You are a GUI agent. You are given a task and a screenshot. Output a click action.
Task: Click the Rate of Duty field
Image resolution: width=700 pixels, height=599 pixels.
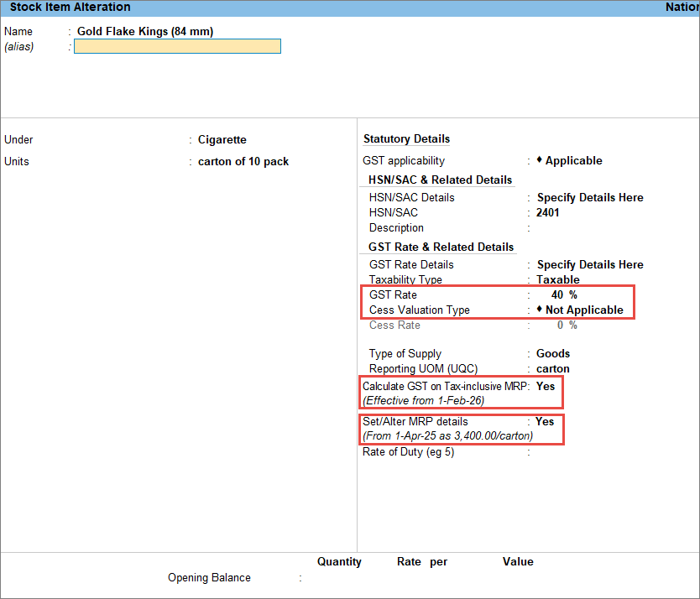[588, 452]
